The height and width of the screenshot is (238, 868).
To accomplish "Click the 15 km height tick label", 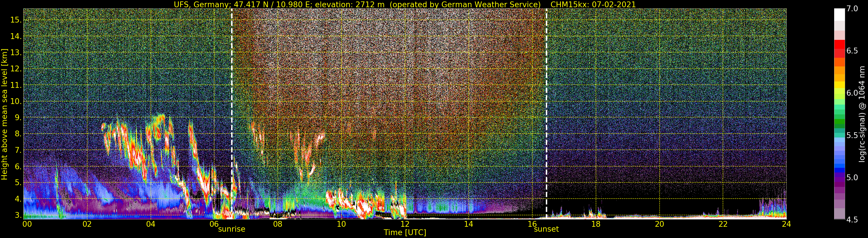I will click(16, 20).
